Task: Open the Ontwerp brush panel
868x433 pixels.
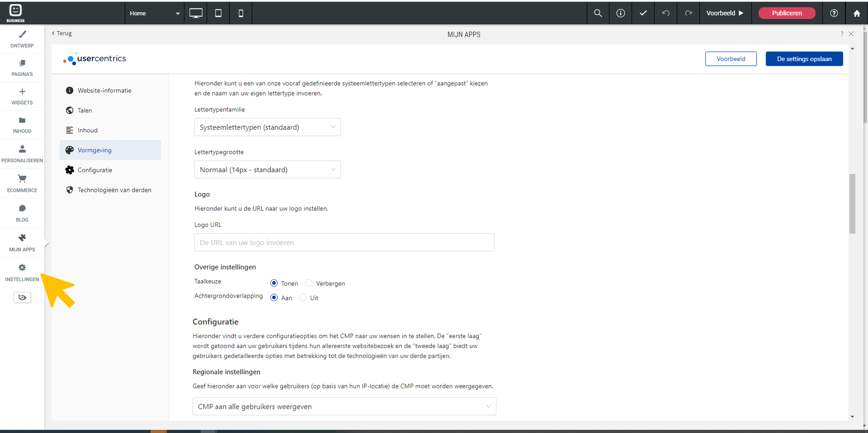Action: (x=22, y=39)
